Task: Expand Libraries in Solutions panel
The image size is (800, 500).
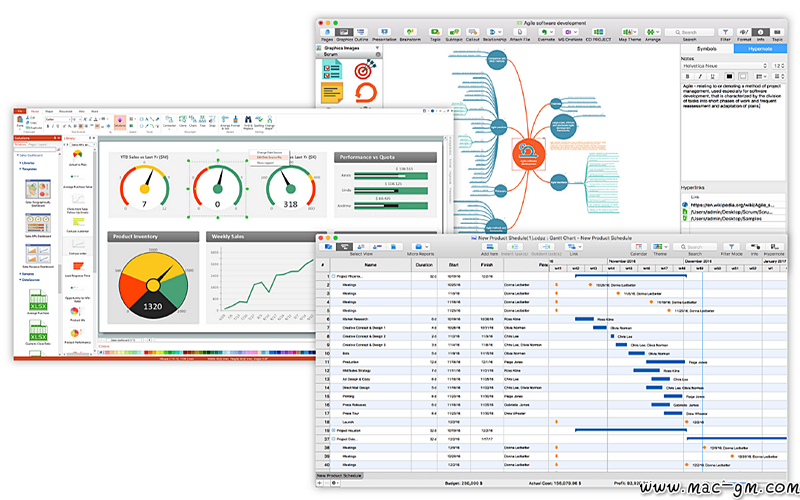Action: [29, 163]
